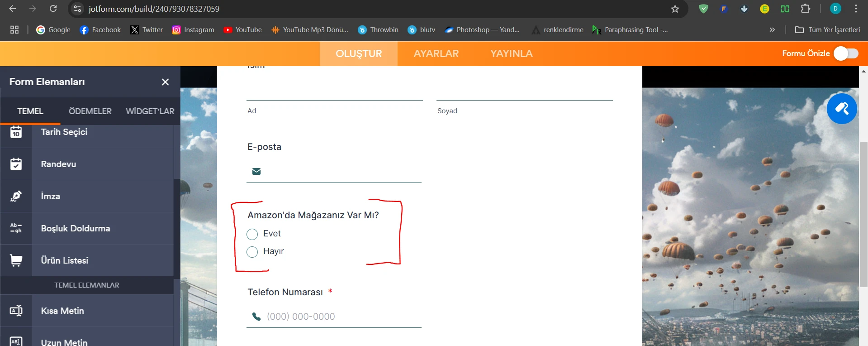The width and height of the screenshot is (868, 346).
Task: Open the yellow circle extension icon
Action: click(x=764, y=9)
